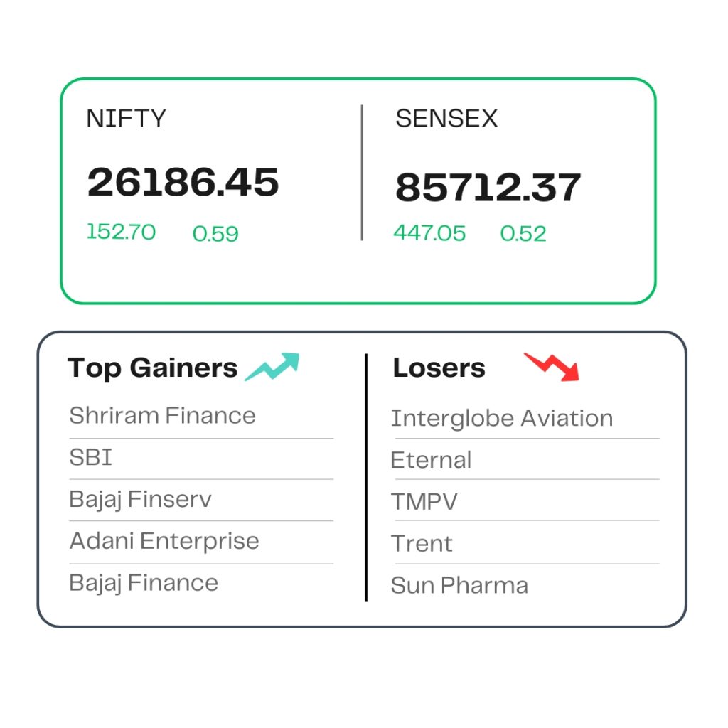
Task: Choose Bajaj Finserv stock entry
Action: pos(140,499)
